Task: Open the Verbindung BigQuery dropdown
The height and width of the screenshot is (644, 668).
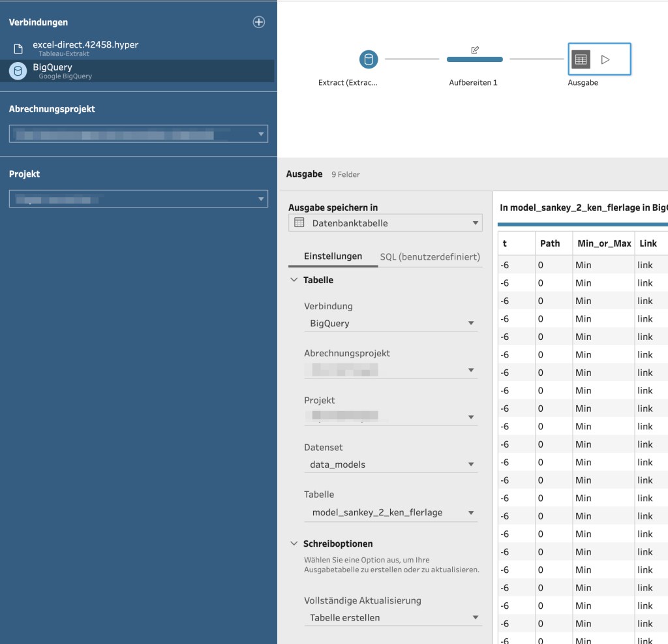Action: tap(391, 323)
